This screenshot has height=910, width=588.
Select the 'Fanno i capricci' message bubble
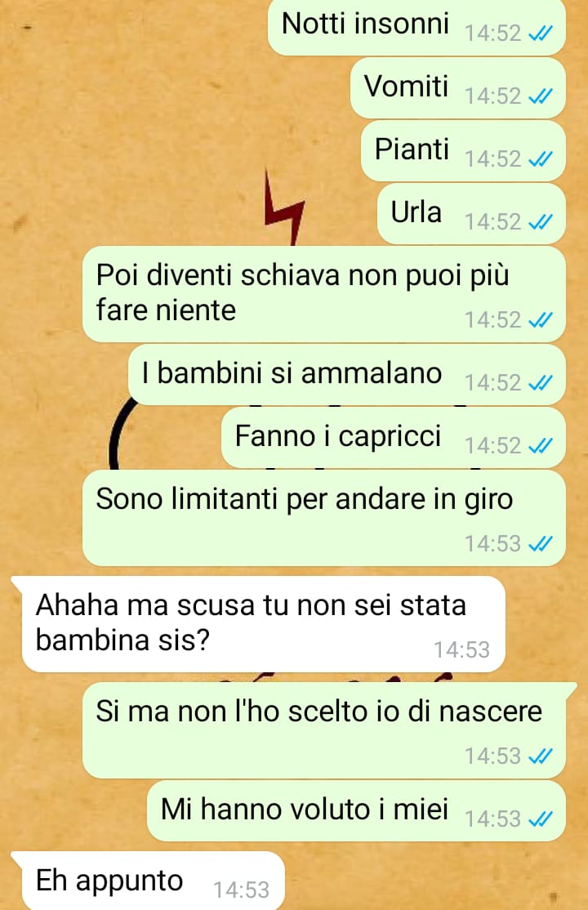(x=394, y=438)
